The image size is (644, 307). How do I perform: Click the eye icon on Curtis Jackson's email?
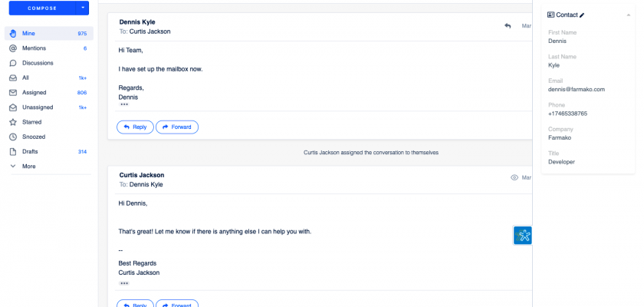[x=514, y=177]
